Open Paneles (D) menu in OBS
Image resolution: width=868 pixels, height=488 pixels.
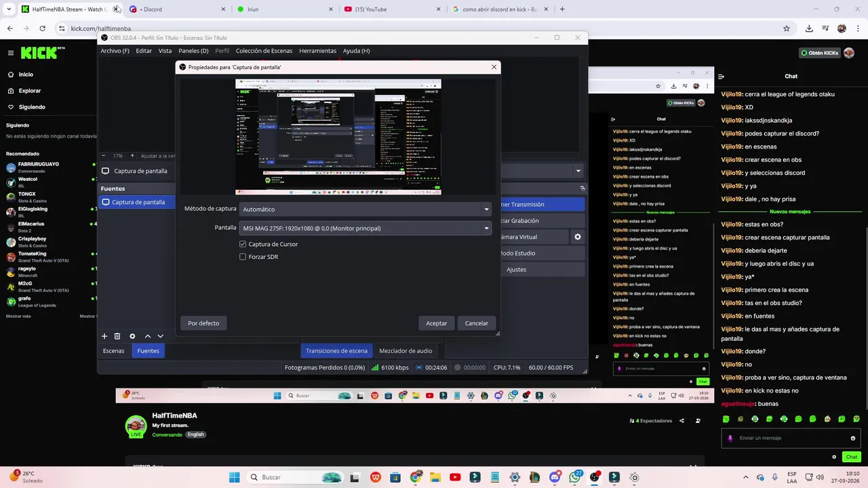coord(193,51)
